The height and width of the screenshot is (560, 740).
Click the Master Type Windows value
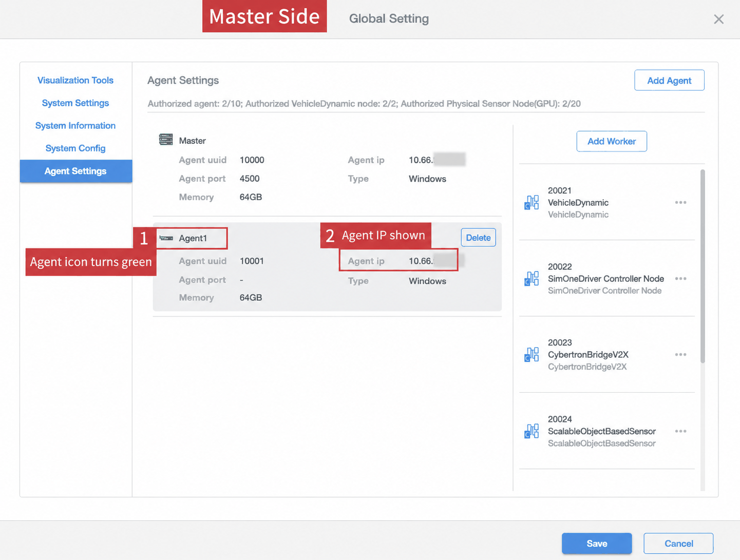[x=427, y=179]
